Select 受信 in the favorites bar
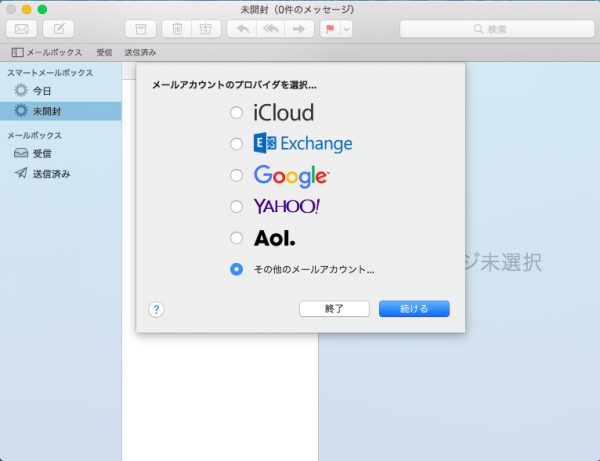 [x=104, y=52]
